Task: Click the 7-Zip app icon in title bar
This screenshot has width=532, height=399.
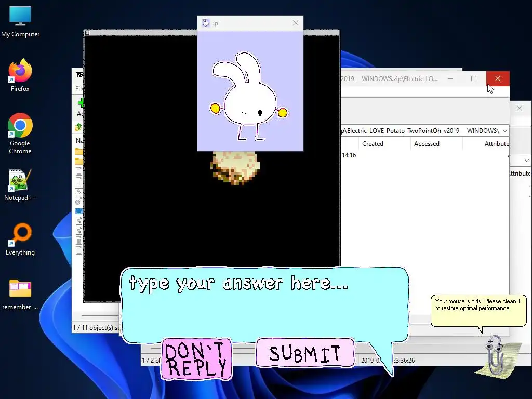Action: click(79, 75)
